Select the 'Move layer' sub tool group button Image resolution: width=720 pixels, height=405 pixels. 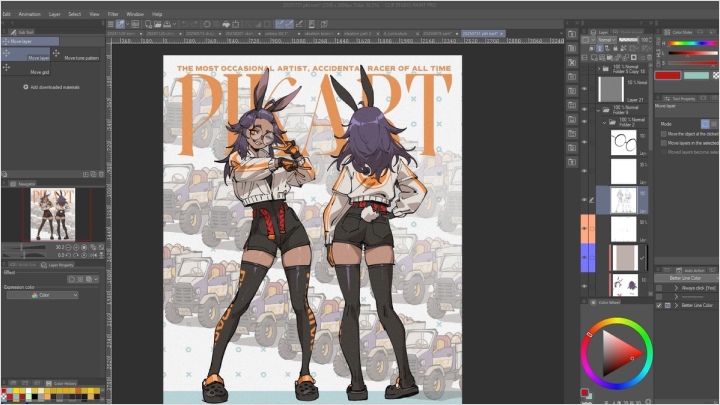tap(30, 41)
